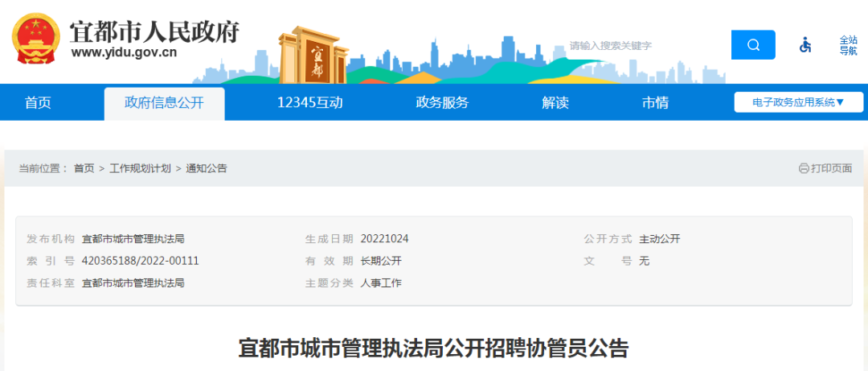
Task: Click the 工作规划计划 breadcrumb link
Action: [140, 168]
